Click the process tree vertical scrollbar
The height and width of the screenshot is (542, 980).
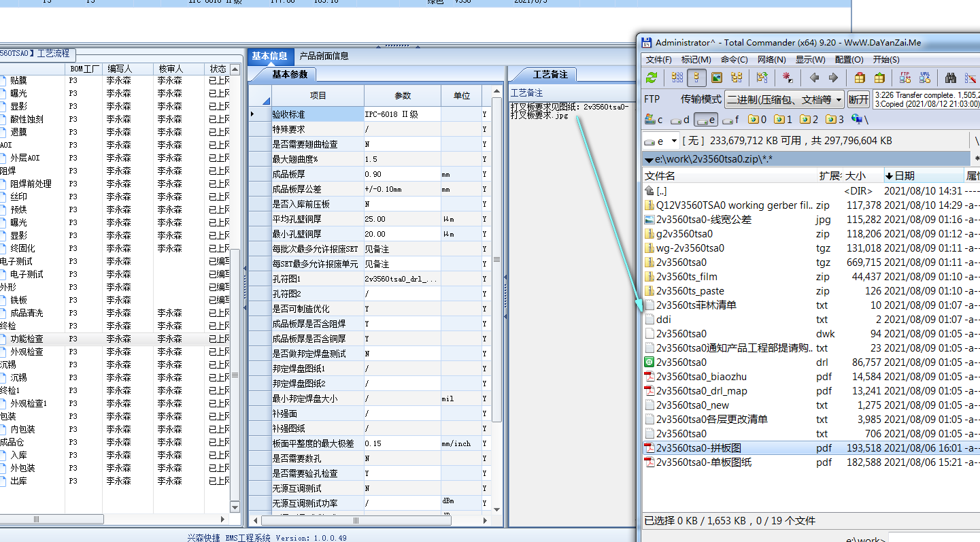(x=235, y=374)
